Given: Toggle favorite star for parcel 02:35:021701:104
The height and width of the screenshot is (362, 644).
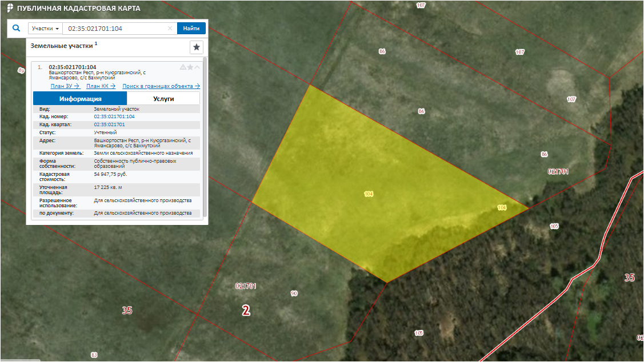Looking at the screenshot, I should pyautogui.click(x=190, y=67).
